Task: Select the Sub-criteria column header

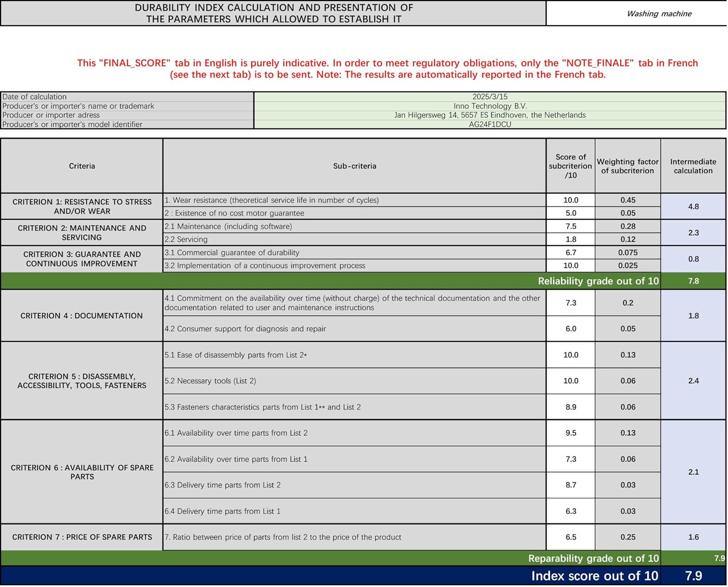Action: [x=354, y=166]
